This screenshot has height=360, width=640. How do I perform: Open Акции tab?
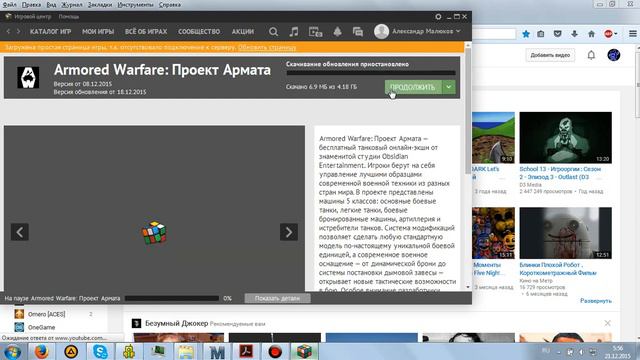[243, 31]
